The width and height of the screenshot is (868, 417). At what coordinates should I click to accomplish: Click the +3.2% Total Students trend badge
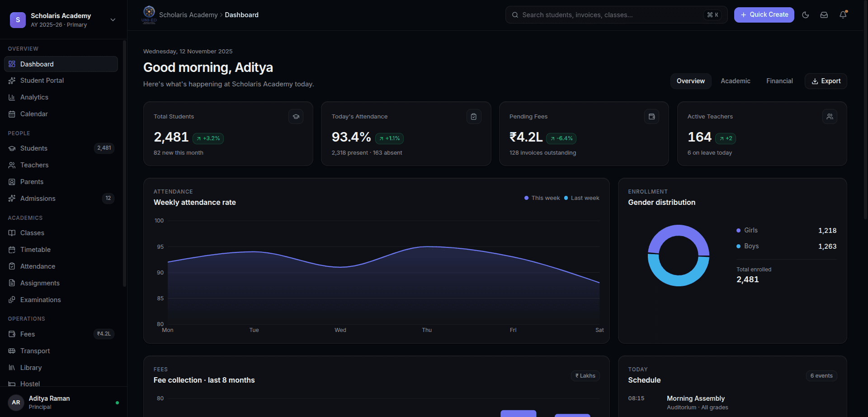208,138
